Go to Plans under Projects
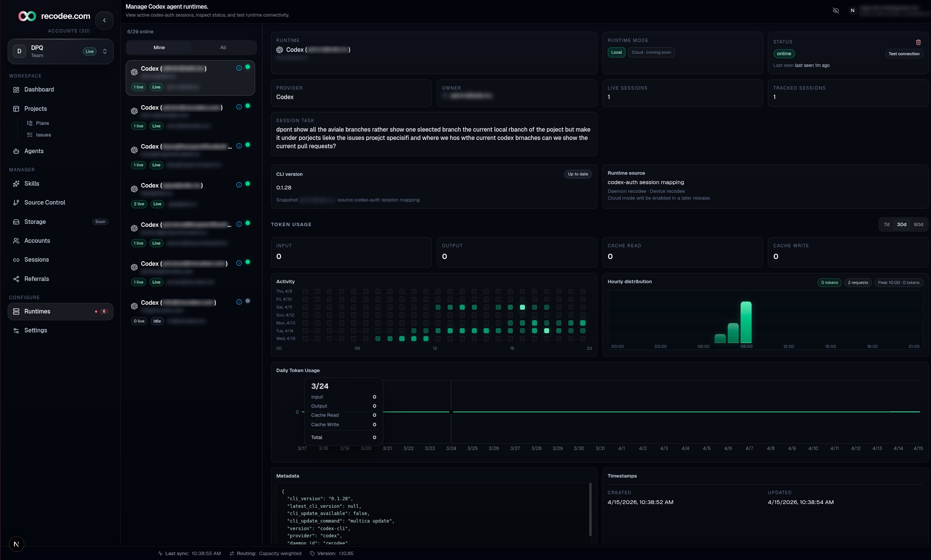 pos(42,123)
